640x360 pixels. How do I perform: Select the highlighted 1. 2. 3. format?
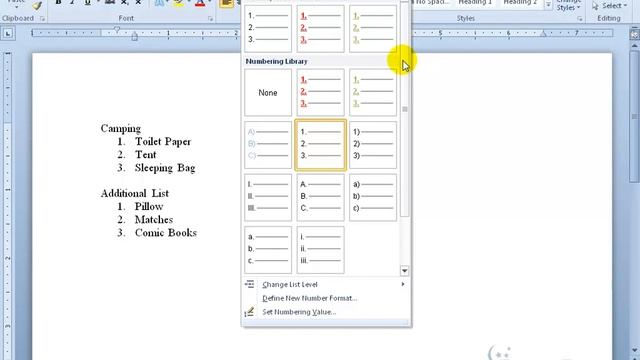[x=320, y=145]
